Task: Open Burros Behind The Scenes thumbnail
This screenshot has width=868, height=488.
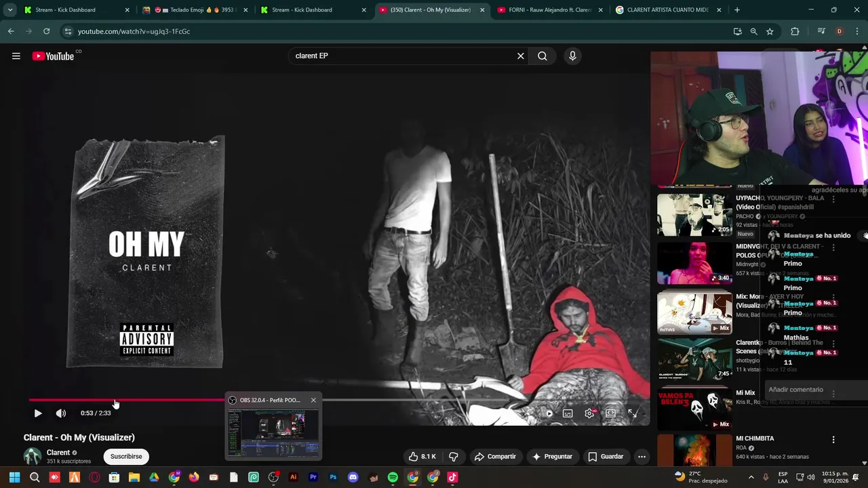Action: [694, 359]
